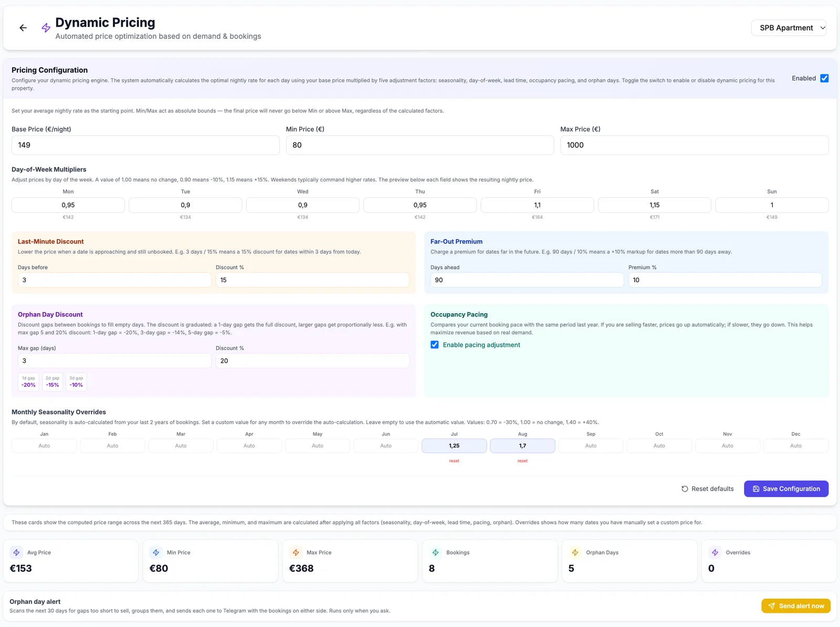Click Save Configuration button
The width and height of the screenshot is (840, 627).
786,488
